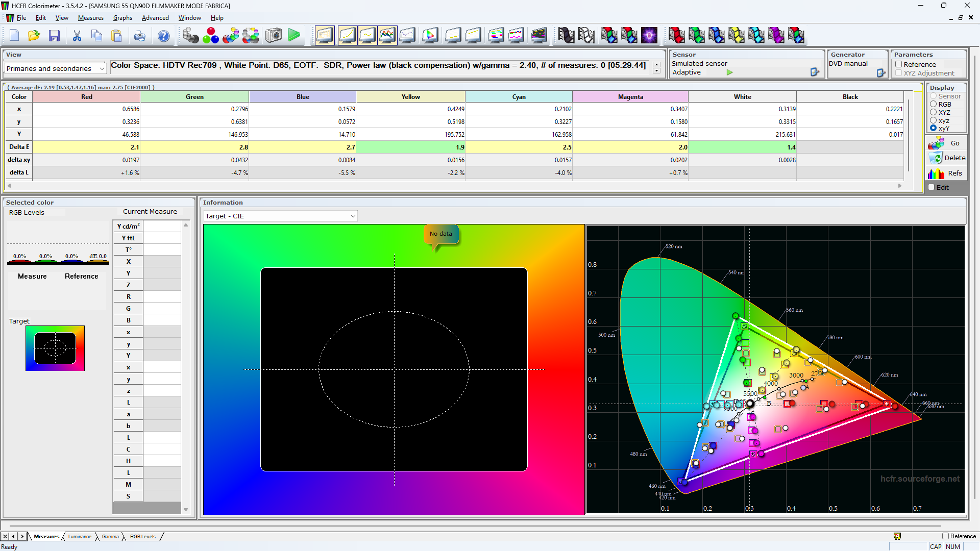980x551 pixels.
Task: Select the xyz radio button
Action: 933,120
